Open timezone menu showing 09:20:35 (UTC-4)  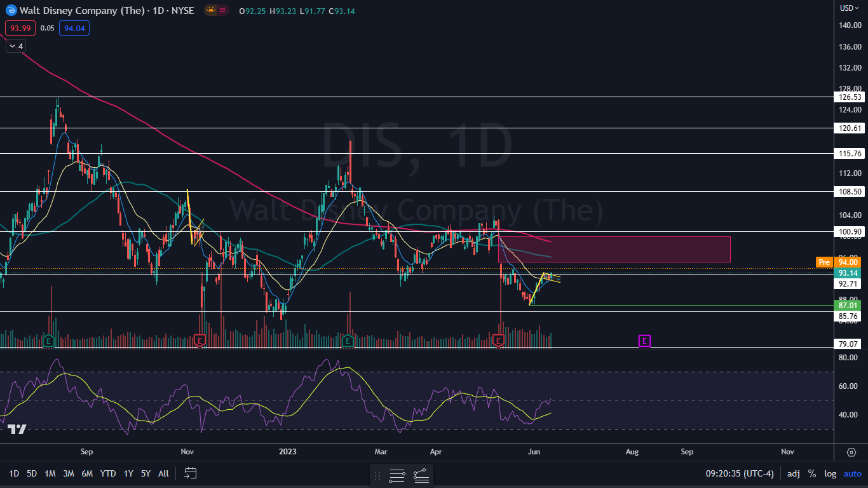click(740, 473)
